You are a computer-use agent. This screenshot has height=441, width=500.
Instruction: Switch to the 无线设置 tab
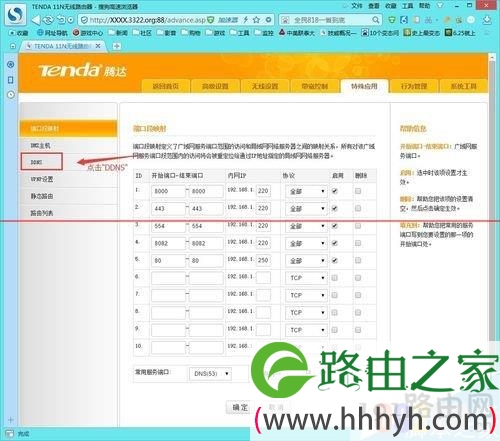265,86
